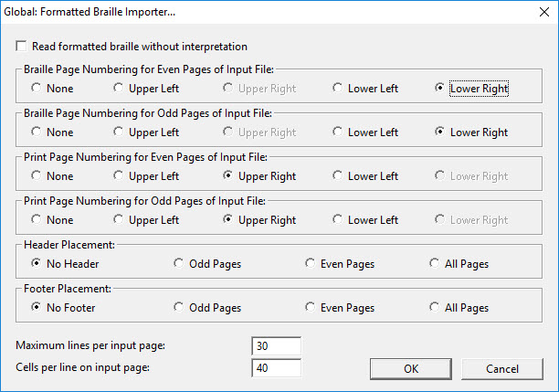The height and width of the screenshot is (392, 559).
Task: Set Header Placement to Odd Pages
Action: pos(179,264)
